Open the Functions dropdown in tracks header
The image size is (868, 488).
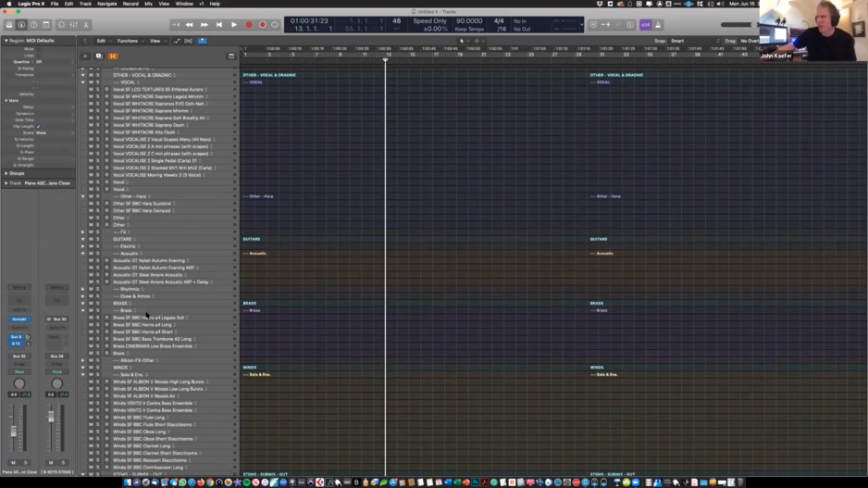click(129, 41)
